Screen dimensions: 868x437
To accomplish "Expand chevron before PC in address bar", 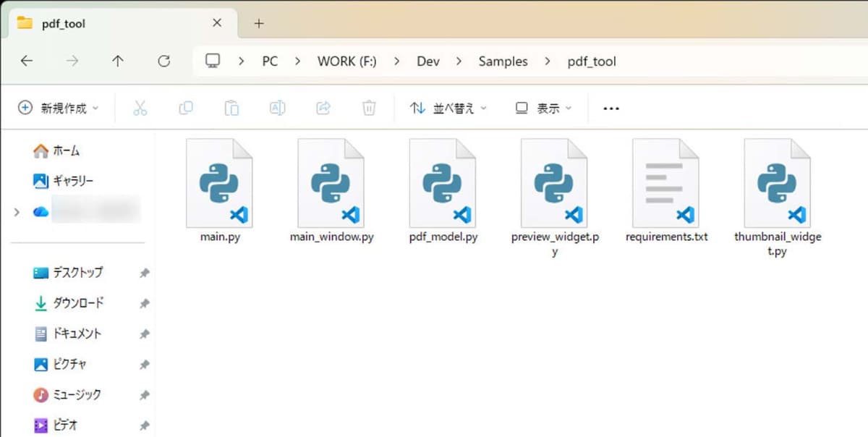I will click(241, 61).
